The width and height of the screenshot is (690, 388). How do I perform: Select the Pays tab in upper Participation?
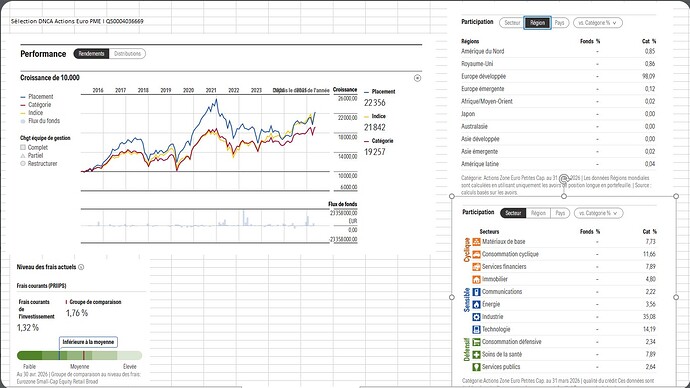click(x=559, y=22)
